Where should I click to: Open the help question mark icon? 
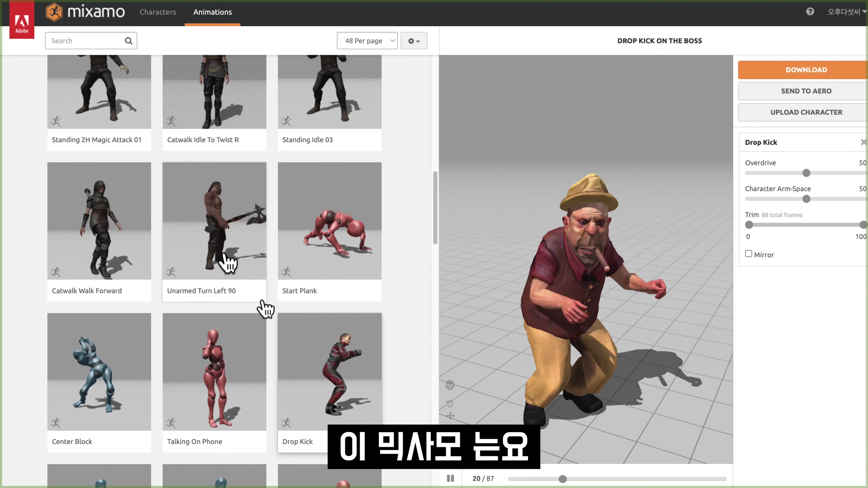click(x=810, y=12)
